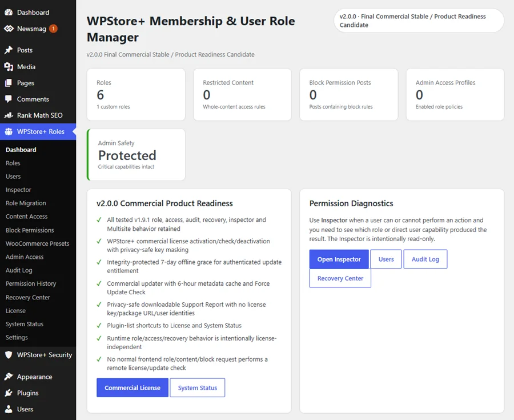Click the Posts pushpin icon
514x420 pixels.
click(9, 50)
